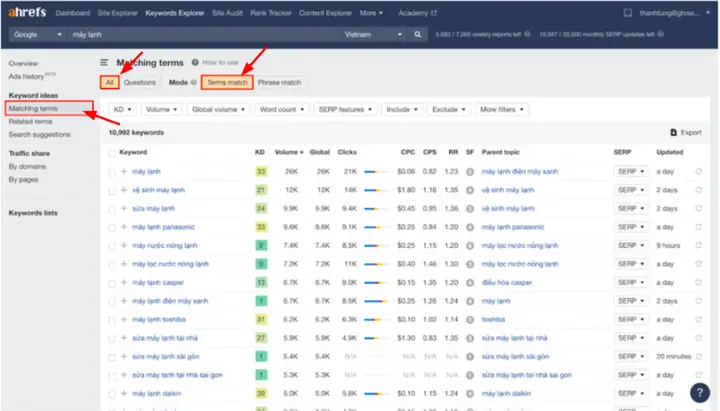Screen dimensions: 720x411
Task: Refresh the 'máy lạnh' row update icon
Action: click(698, 171)
